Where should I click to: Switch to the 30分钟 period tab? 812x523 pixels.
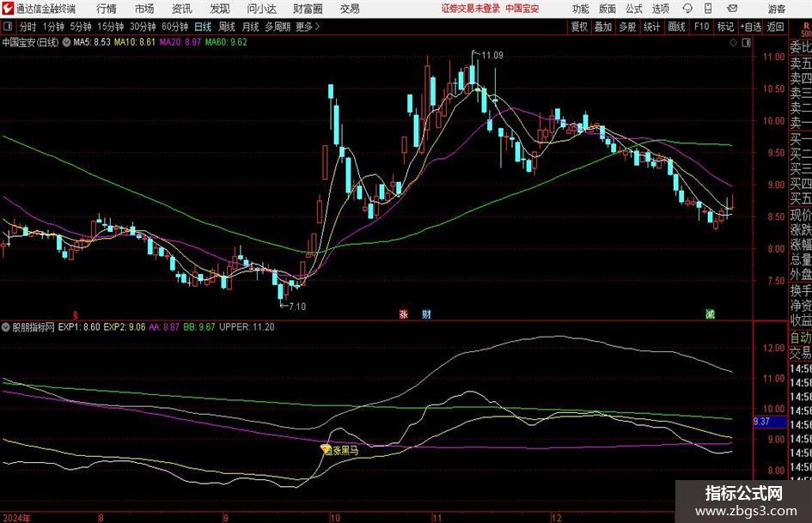click(x=143, y=27)
